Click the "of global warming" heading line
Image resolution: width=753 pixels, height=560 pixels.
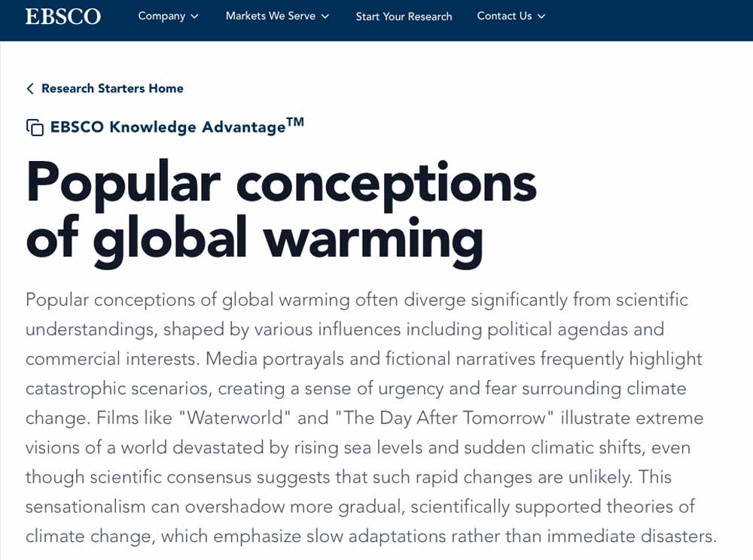pyautogui.click(x=254, y=239)
